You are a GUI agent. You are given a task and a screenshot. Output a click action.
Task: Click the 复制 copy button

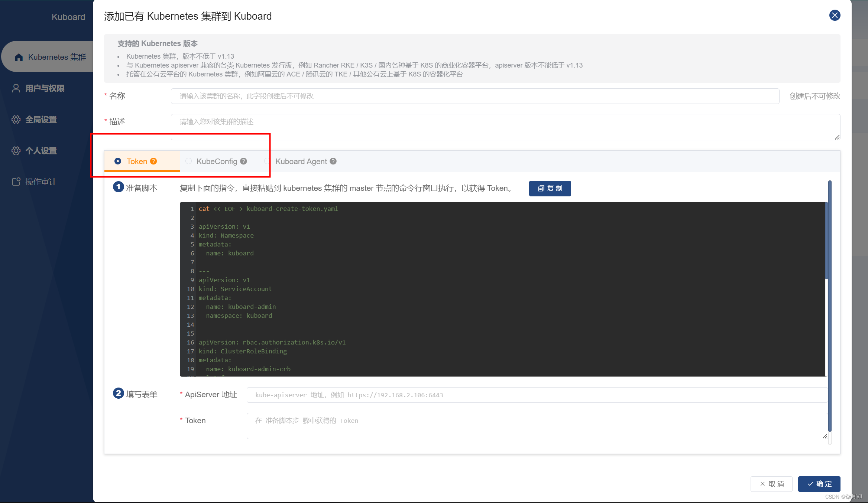(x=550, y=188)
